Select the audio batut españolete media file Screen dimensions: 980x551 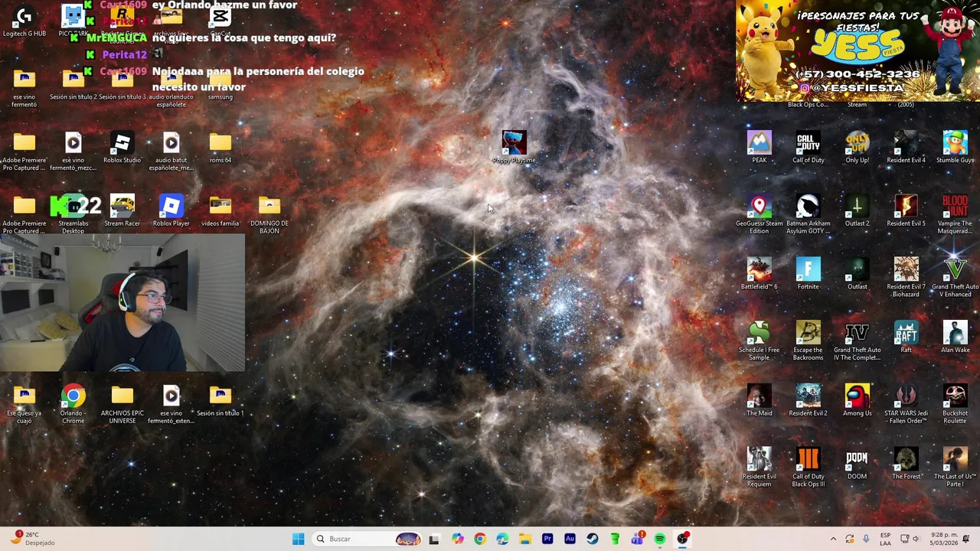[x=171, y=152]
